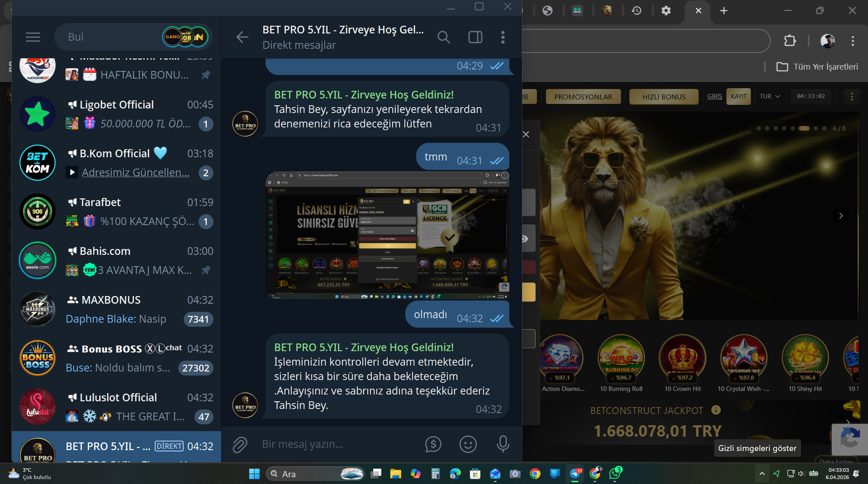This screenshot has width=868, height=484.
Task: Go back using the chat back arrow
Action: pyautogui.click(x=242, y=37)
